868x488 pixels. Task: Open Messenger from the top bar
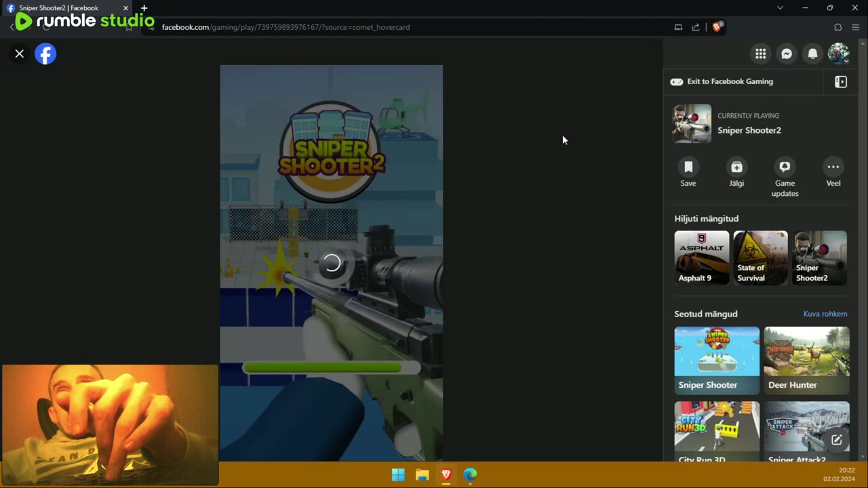[x=787, y=54]
